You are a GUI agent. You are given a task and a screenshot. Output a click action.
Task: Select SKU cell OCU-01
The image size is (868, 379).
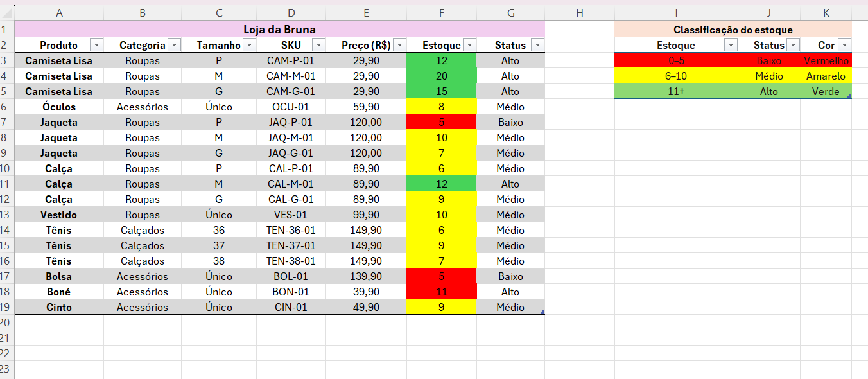[x=291, y=107]
